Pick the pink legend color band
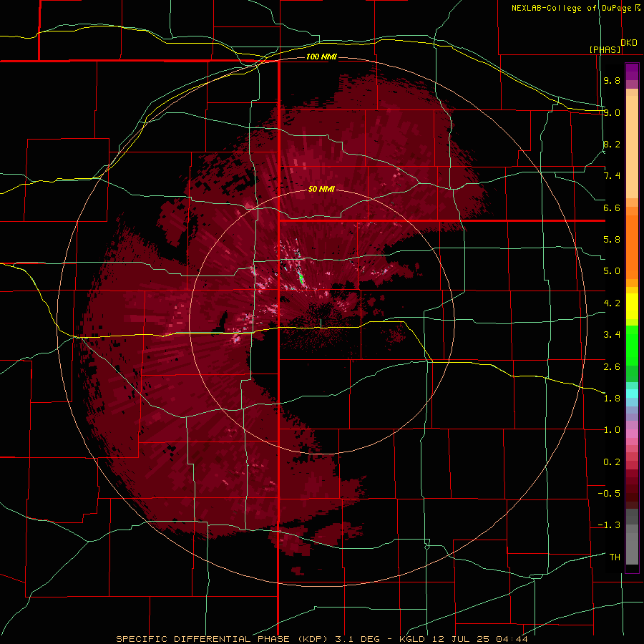 pos(632,434)
